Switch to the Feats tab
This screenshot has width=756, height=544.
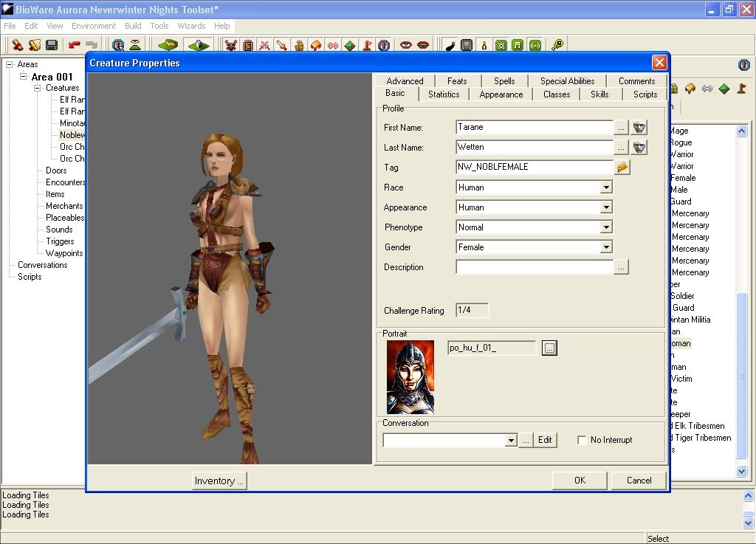pos(457,81)
